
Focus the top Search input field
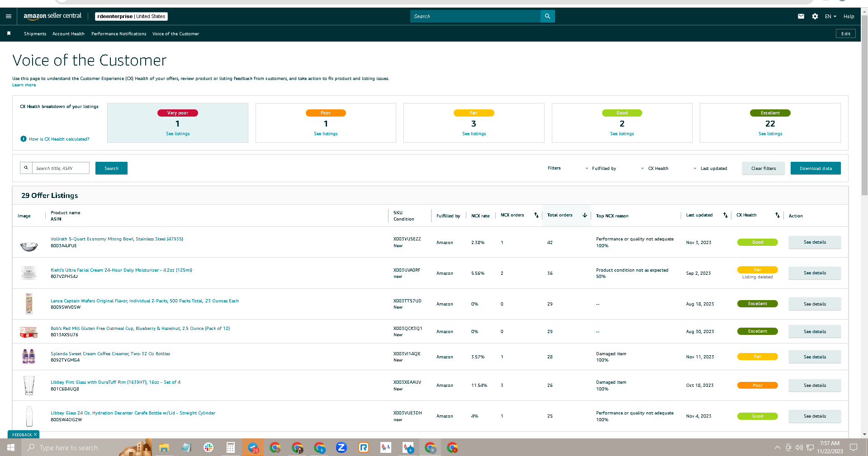tap(475, 16)
